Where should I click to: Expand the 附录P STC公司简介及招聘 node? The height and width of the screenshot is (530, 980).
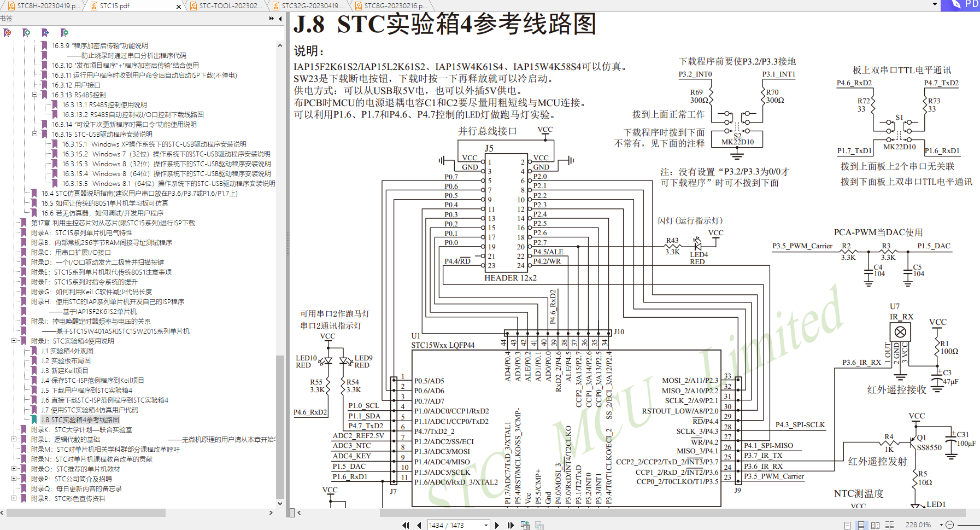pyautogui.click(x=14, y=479)
